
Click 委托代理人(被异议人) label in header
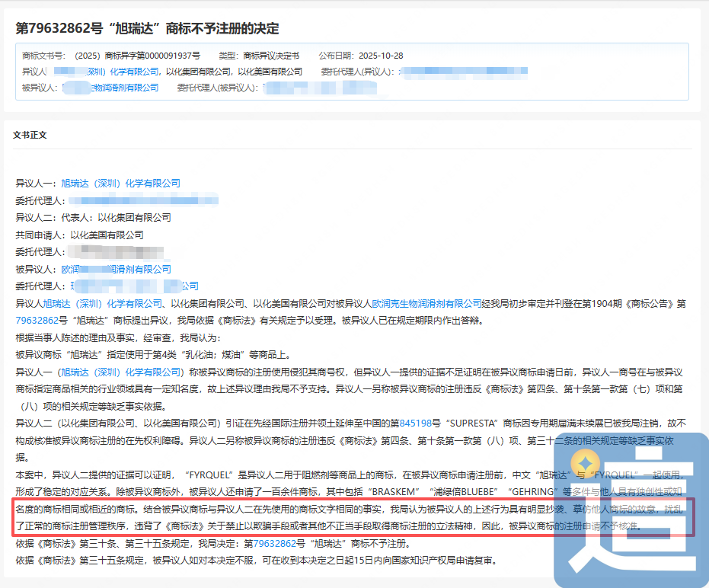218,88
